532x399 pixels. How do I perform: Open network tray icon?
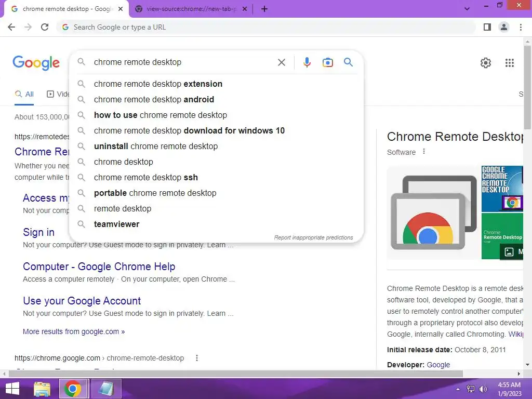471,389
